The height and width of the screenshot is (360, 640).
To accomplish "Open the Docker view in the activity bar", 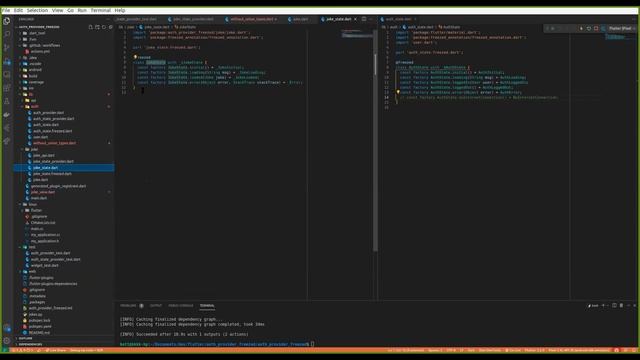I will coord(7,115).
